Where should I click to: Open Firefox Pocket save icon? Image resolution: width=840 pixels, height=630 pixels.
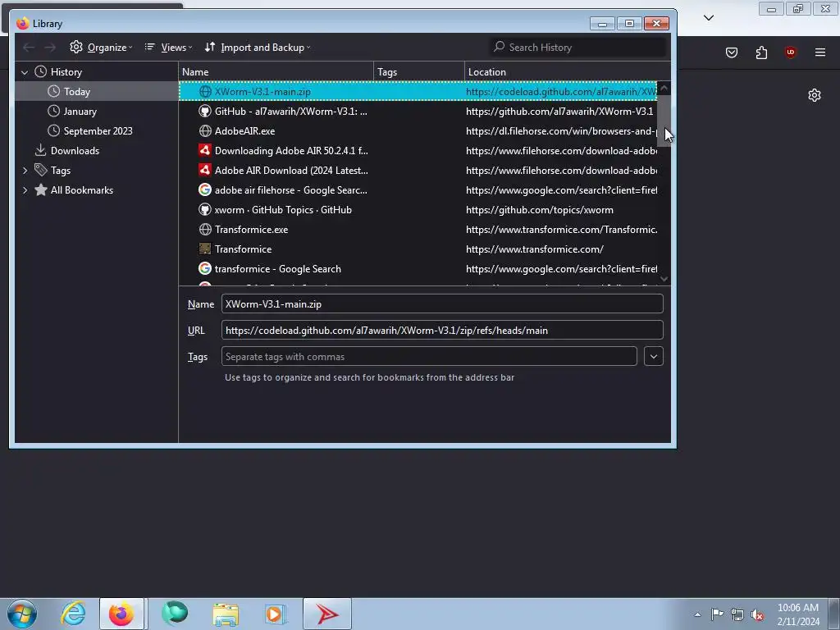click(x=731, y=52)
